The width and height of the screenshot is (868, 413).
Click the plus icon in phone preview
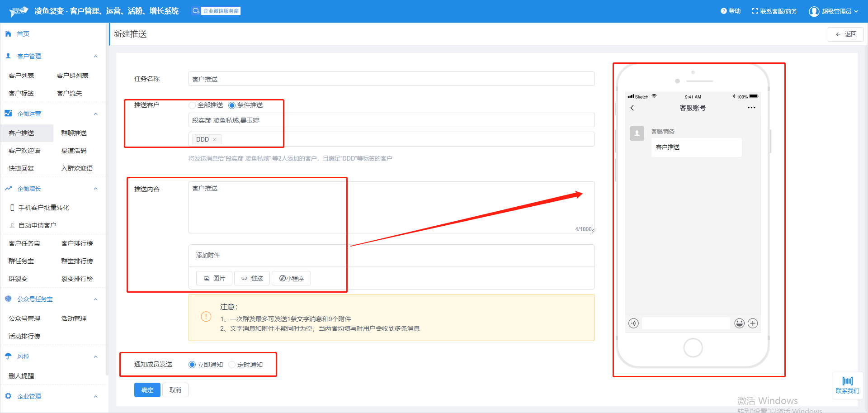[753, 323]
